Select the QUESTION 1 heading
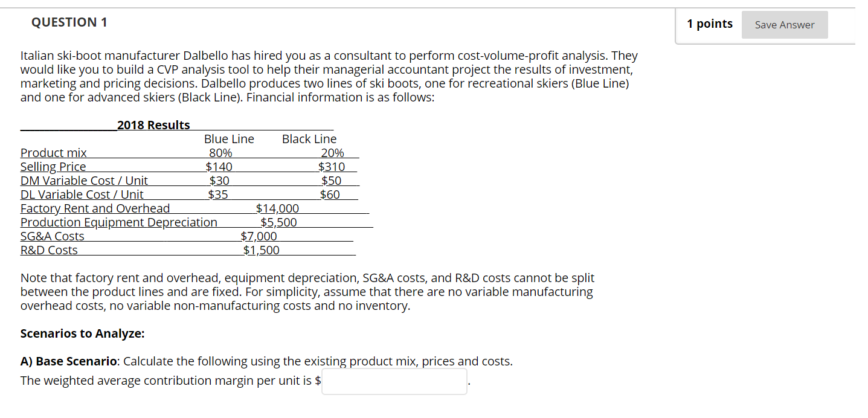The image size is (868, 418). 69,22
